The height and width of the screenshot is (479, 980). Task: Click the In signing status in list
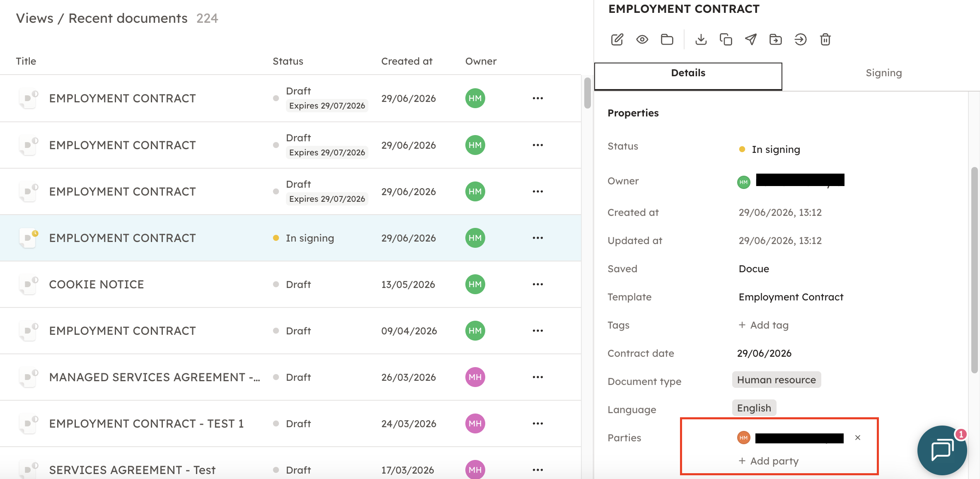pos(310,238)
